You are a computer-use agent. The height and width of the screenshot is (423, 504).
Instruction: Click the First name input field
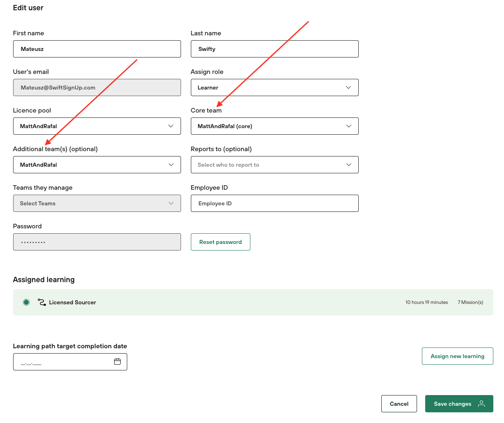[x=97, y=49]
